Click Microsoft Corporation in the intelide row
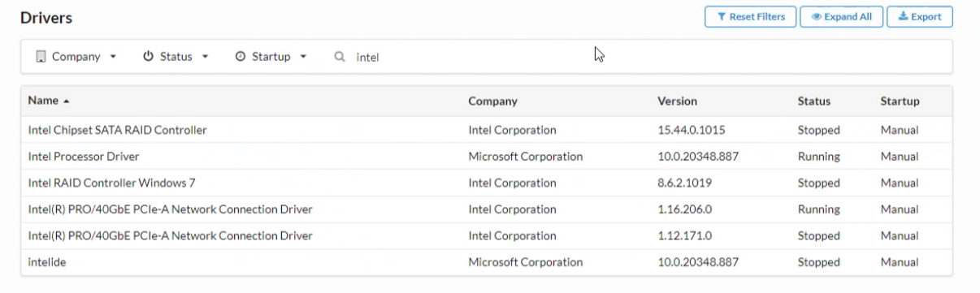 pos(525,262)
